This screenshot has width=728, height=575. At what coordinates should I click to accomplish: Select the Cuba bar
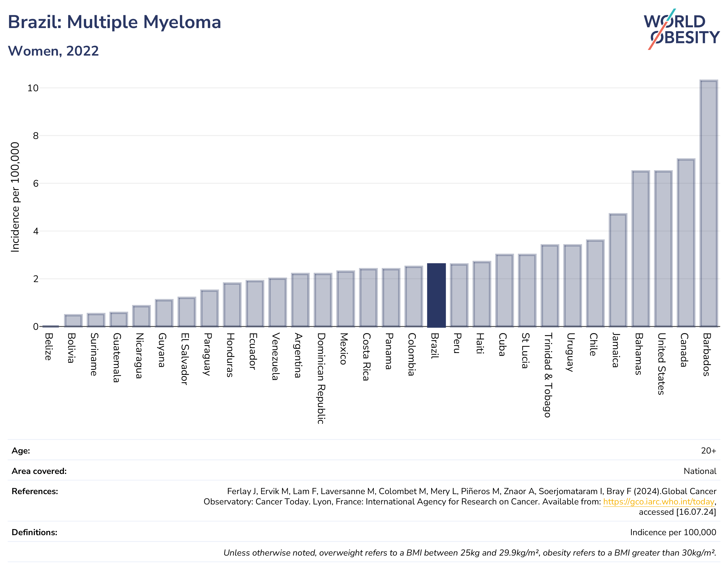[504, 290]
